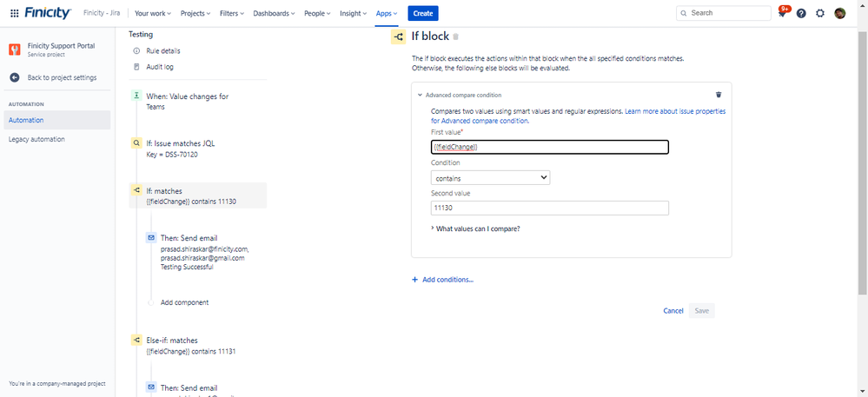Select first 'Then: Send email' component

[205, 253]
